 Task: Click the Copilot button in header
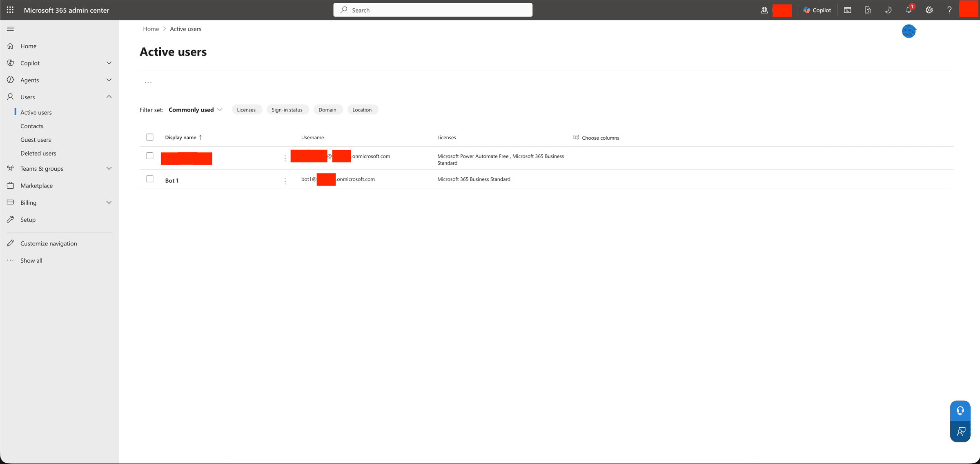[x=817, y=10]
